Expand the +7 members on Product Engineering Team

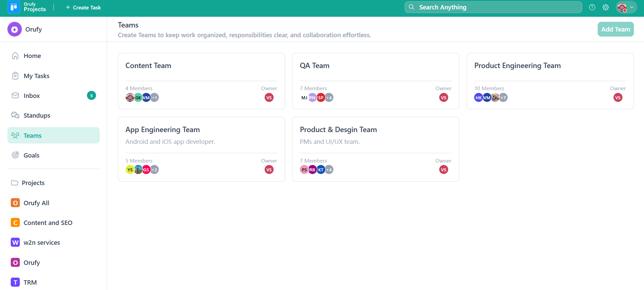[x=503, y=98]
